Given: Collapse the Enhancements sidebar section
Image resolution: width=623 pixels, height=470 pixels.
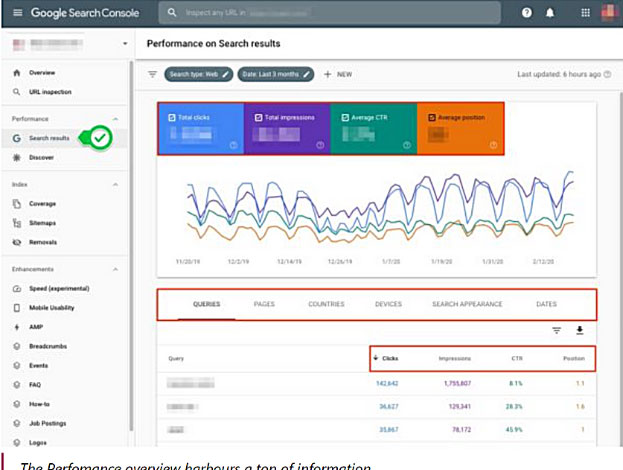Looking at the screenshot, I should 115,269.
